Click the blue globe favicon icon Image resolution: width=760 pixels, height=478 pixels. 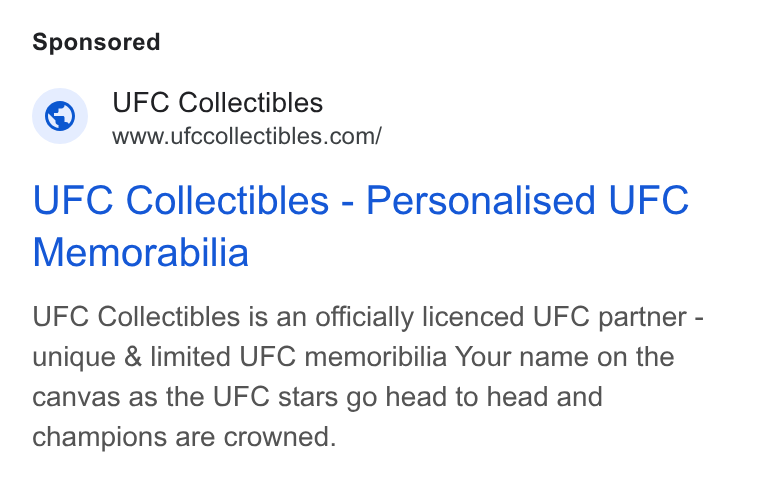[60, 116]
